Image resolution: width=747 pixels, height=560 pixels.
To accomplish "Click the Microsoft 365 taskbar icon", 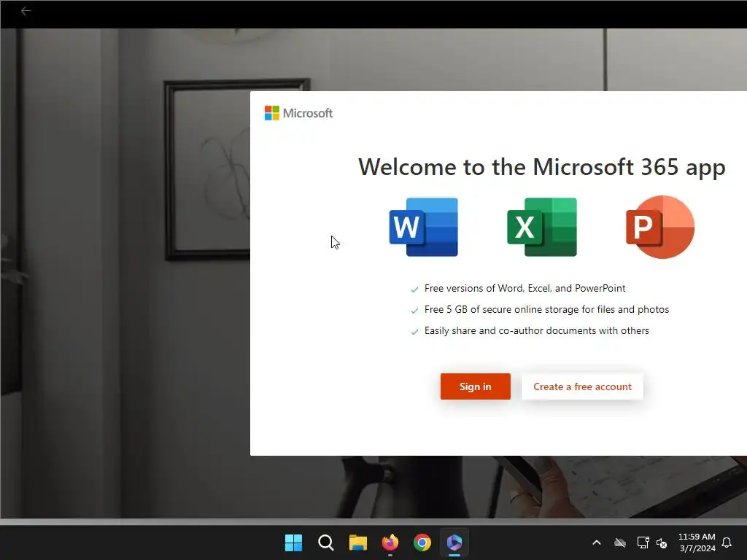I will (454, 542).
